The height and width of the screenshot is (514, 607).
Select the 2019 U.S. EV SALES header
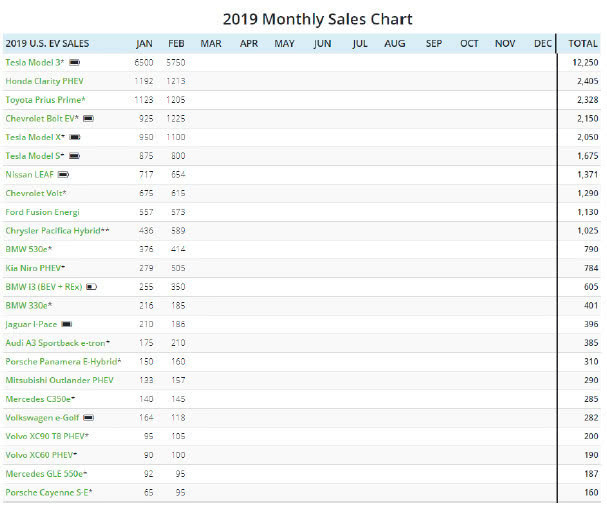(47, 43)
